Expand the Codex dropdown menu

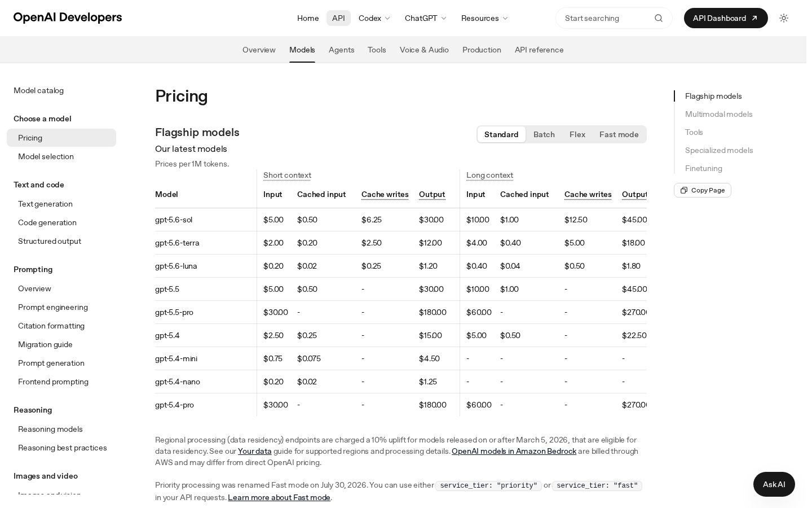click(374, 18)
